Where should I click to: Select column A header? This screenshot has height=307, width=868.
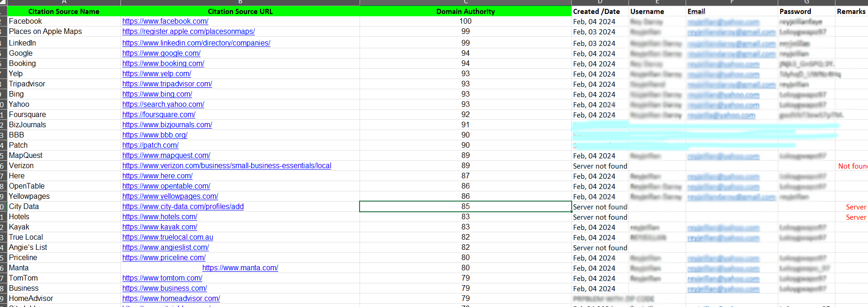click(x=64, y=2)
